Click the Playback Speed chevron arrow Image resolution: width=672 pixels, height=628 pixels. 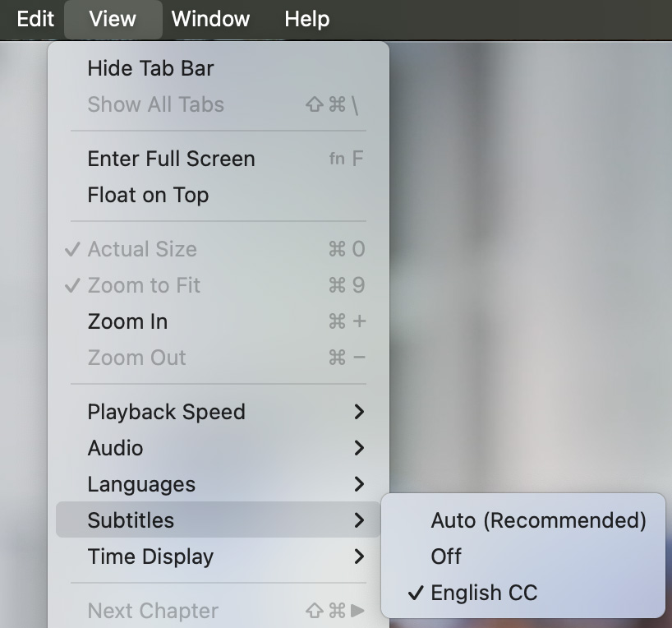tap(359, 412)
